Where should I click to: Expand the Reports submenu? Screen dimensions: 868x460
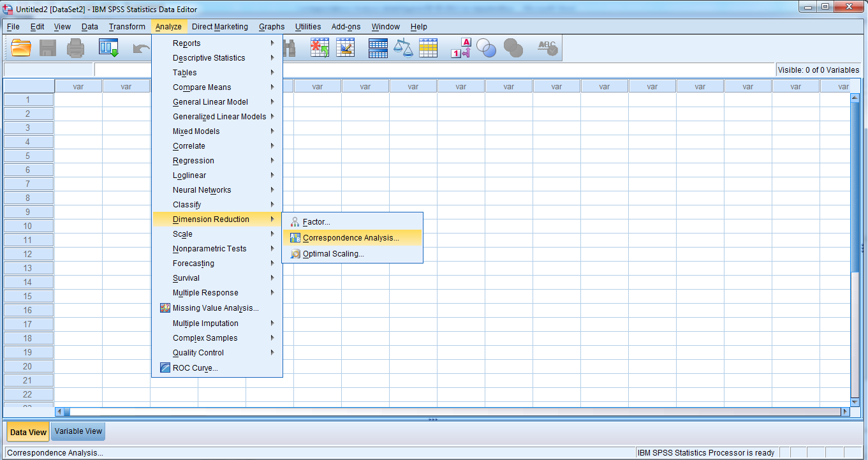(217, 43)
